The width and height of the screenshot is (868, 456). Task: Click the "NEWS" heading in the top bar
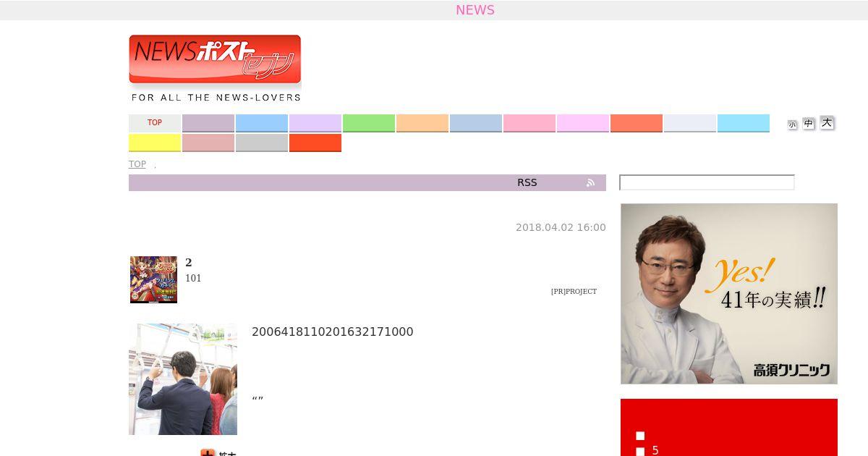point(475,10)
